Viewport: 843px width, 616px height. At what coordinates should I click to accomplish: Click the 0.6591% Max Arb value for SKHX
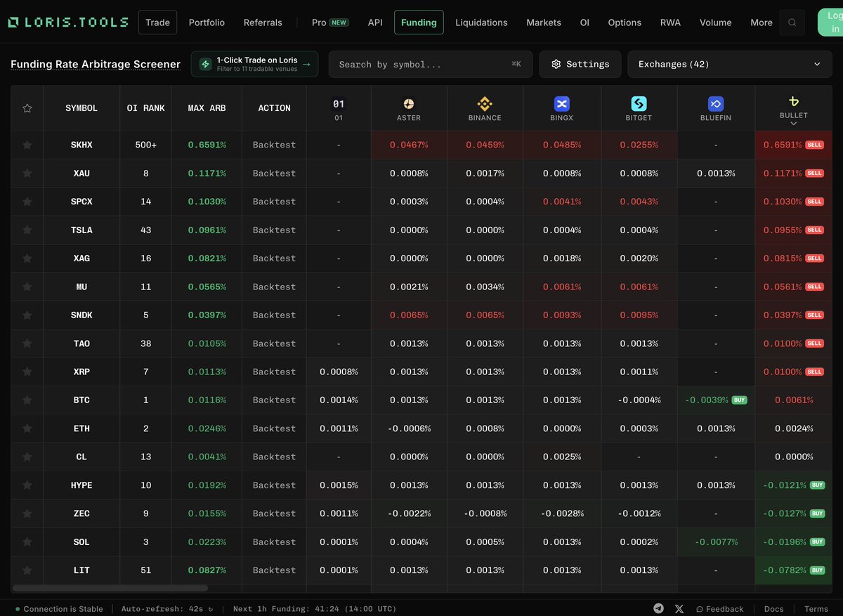coord(207,145)
